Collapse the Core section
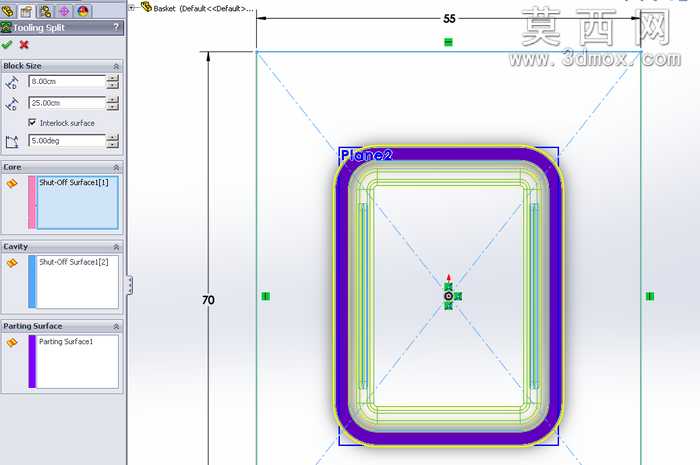This screenshot has width=700, height=465. pyautogui.click(x=116, y=167)
